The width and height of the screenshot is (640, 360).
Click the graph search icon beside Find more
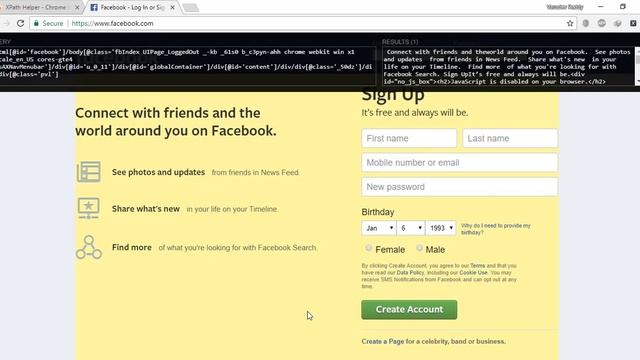pyautogui.click(x=89, y=247)
